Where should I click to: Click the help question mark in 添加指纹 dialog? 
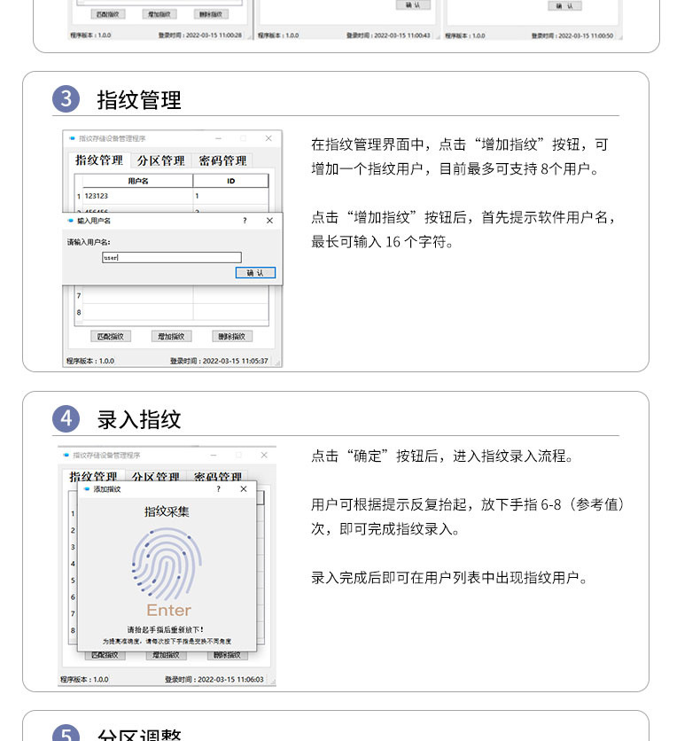(x=218, y=489)
